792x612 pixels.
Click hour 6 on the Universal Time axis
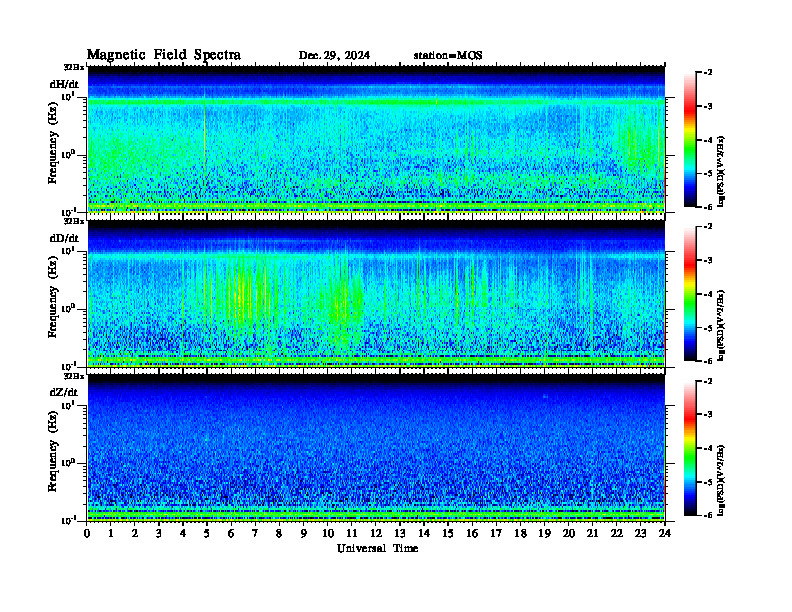tap(231, 534)
